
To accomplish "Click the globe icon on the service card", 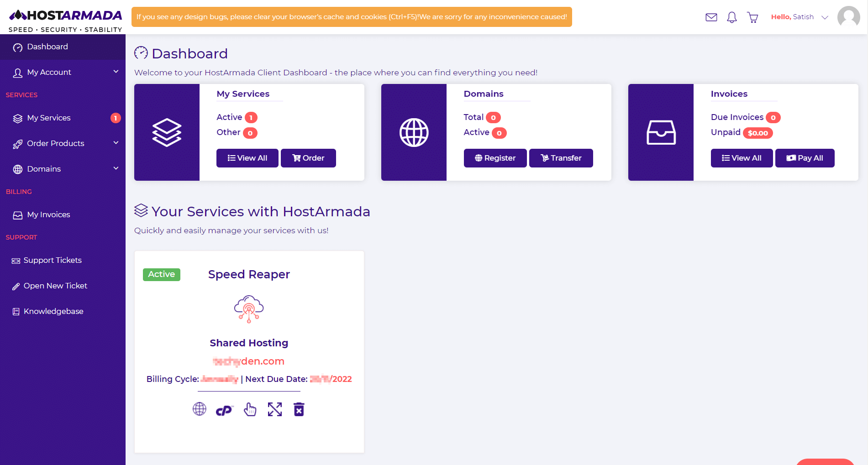I will point(199,409).
